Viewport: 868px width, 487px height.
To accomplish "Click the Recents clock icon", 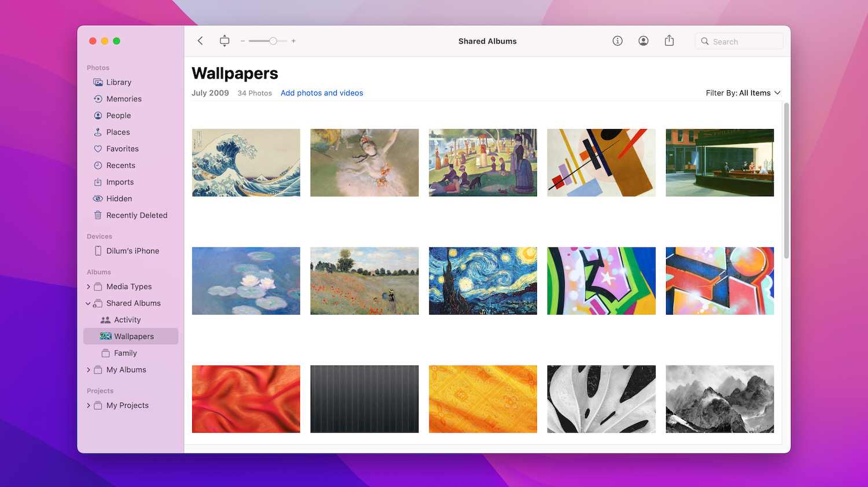I will point(98,165).
